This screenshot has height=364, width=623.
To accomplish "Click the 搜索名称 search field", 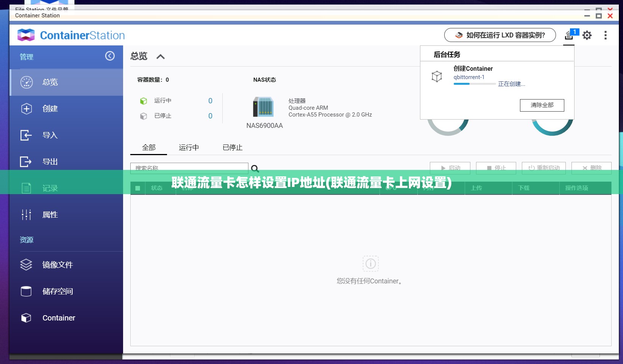I will click(189, 168).
